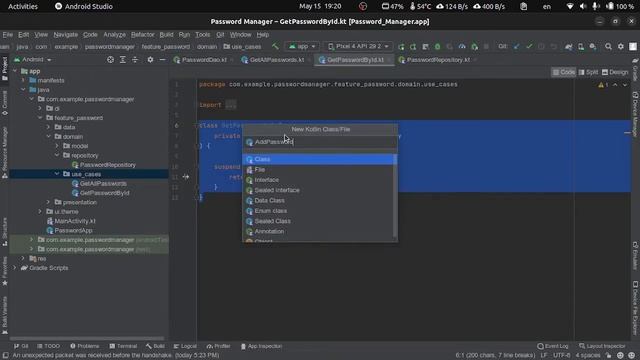Screen dimensions: 640x360
Task: Click the Debug app bug icon
Action: coord(437,47)
